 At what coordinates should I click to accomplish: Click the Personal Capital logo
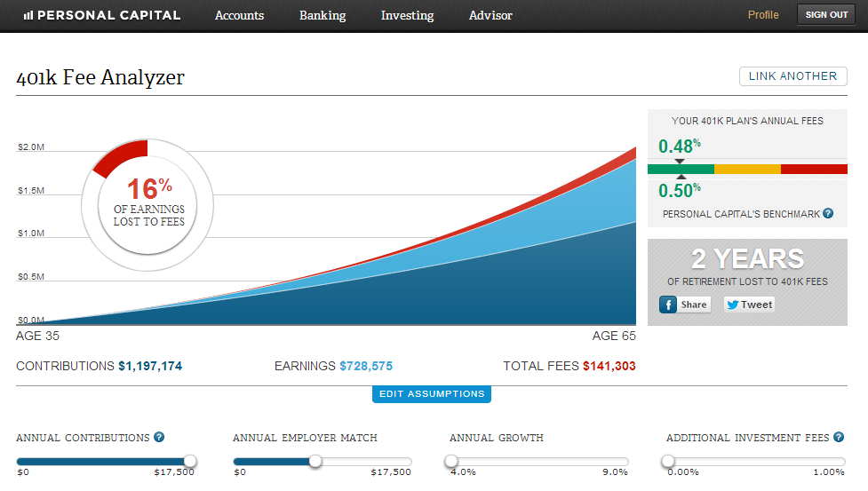point(102,15)
